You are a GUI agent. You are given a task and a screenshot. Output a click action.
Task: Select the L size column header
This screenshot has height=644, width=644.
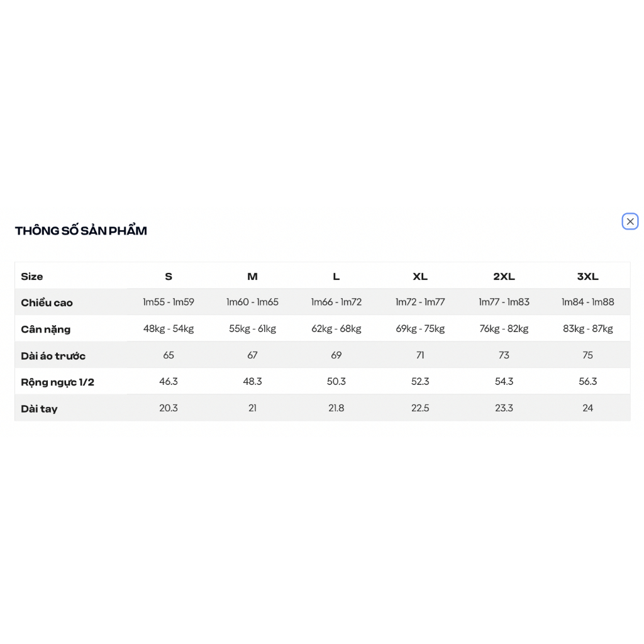pyautogui.click(x=336, y=277)
